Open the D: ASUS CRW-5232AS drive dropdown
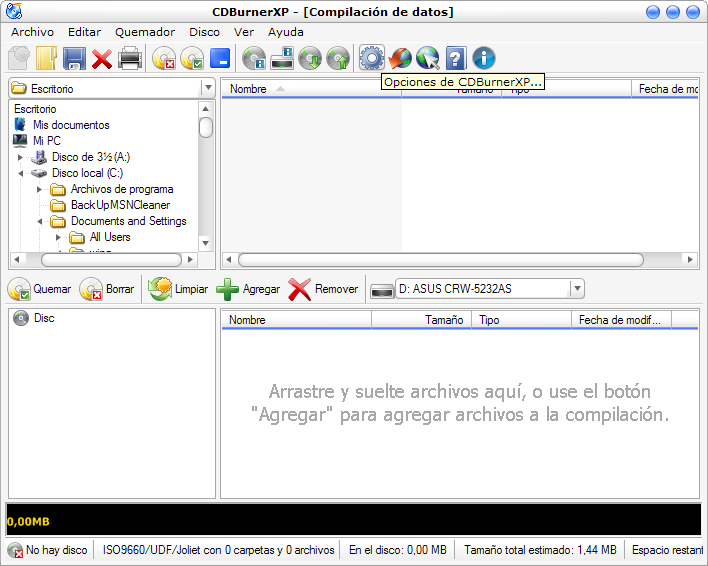Viewport: 708px width, 566px height. [x=577, y=289]
